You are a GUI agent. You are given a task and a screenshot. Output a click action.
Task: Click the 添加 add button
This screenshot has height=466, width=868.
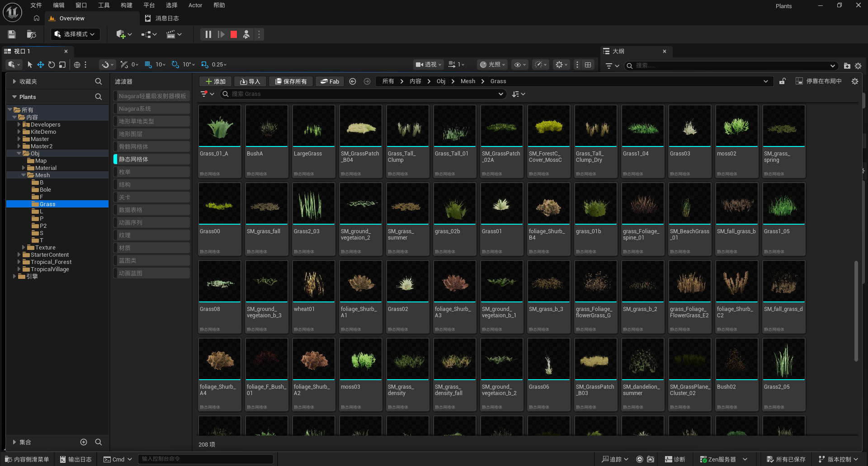(x=216, y=81)
